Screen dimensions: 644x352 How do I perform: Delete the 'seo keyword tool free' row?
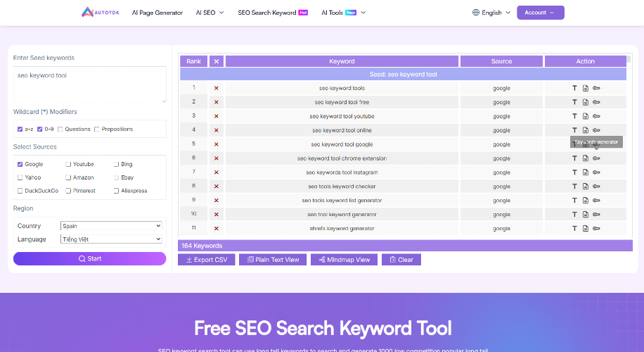pyautogui.click(x=216, y=102)
